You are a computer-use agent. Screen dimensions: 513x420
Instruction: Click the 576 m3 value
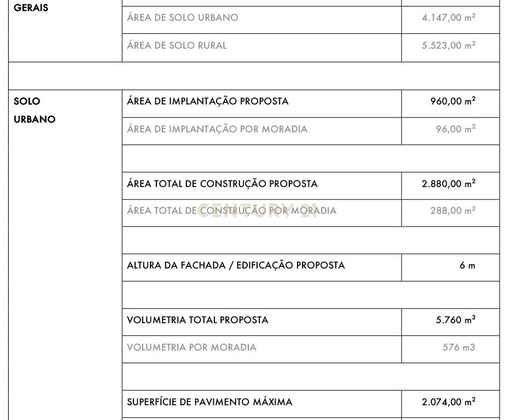(x=458, y=347)
